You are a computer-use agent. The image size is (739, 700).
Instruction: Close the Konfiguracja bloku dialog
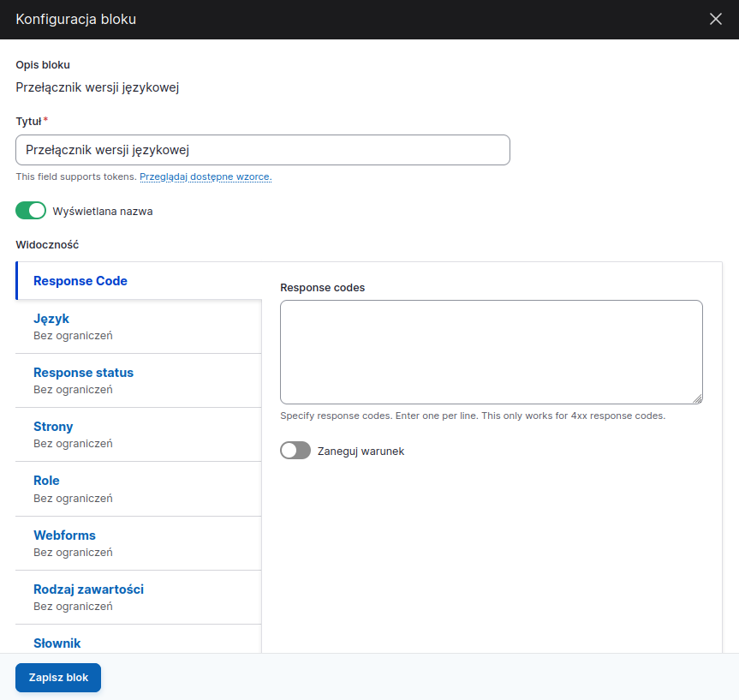click(716, 19)
